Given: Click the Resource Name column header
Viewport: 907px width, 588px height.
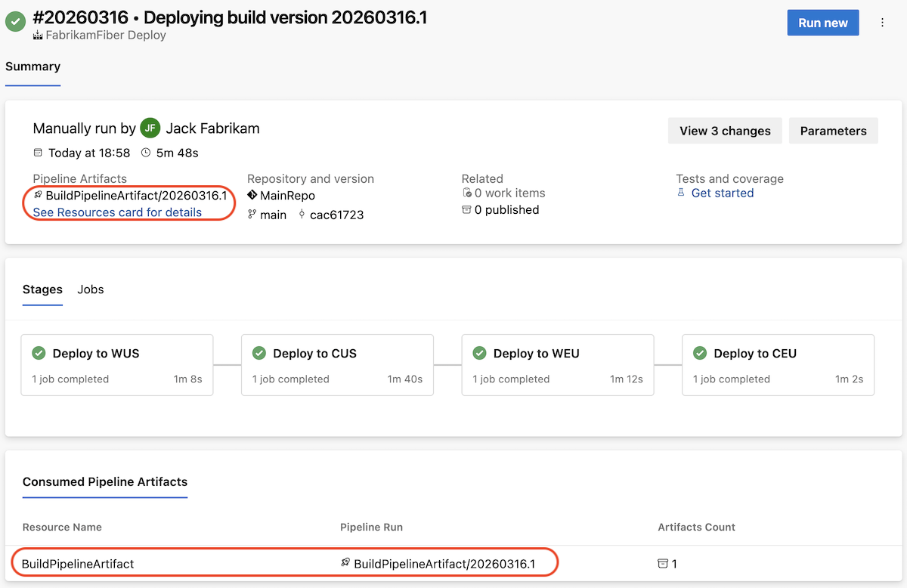Looking at the screenshot, I should (62, 527).
